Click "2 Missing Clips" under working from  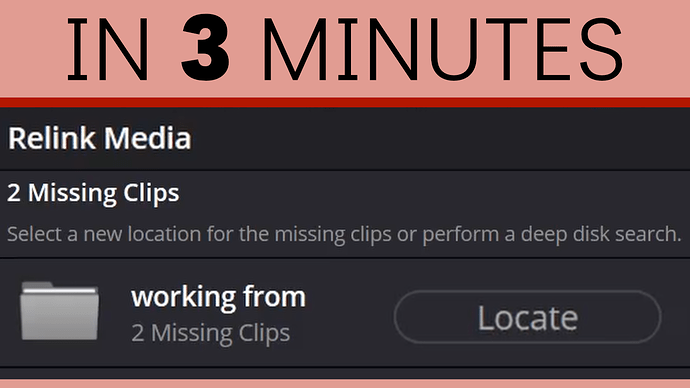pyautogui.click(x=211, y=333)
